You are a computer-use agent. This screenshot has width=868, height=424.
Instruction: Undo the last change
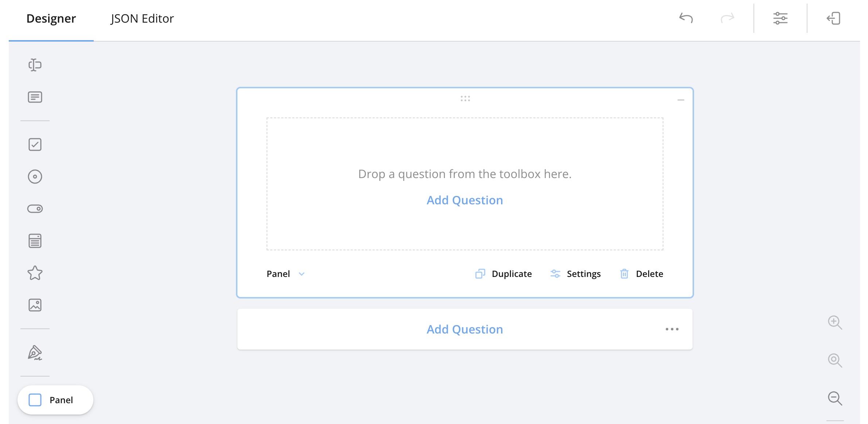pos(686,18)
